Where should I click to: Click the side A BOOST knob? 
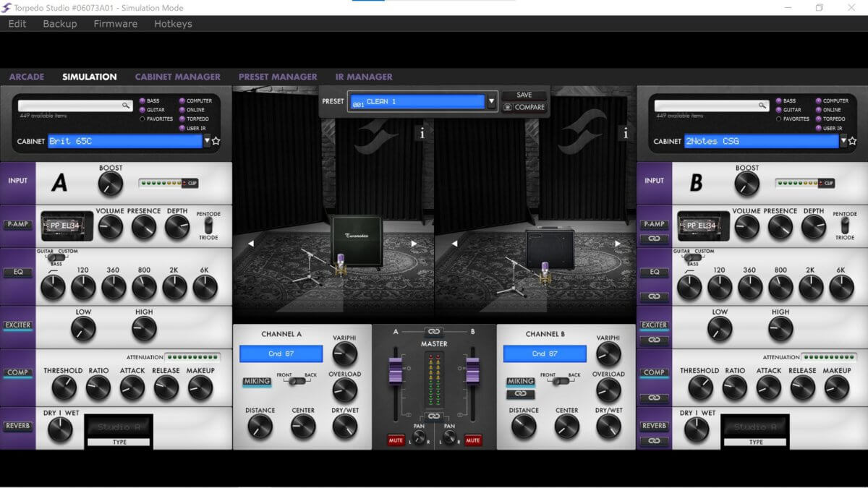(x=111, y=184)
